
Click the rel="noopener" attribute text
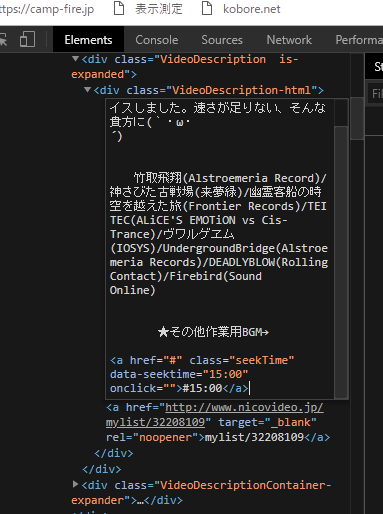coord(152,437)
